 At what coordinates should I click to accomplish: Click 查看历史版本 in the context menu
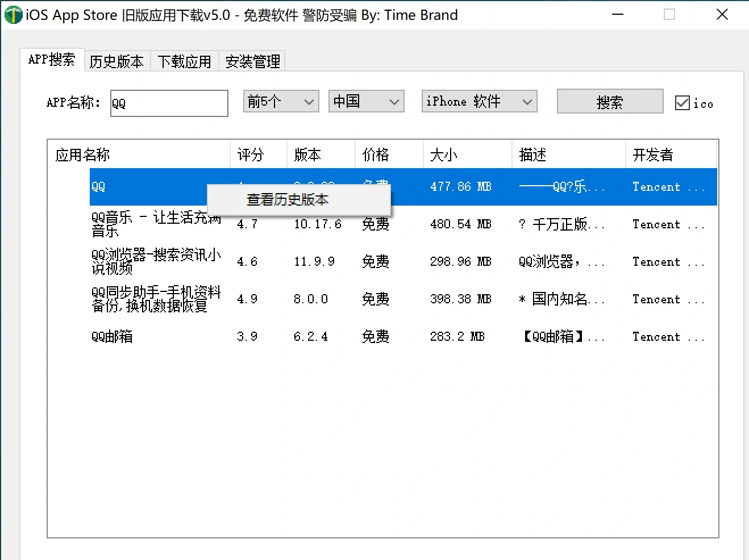coord(287,199)
